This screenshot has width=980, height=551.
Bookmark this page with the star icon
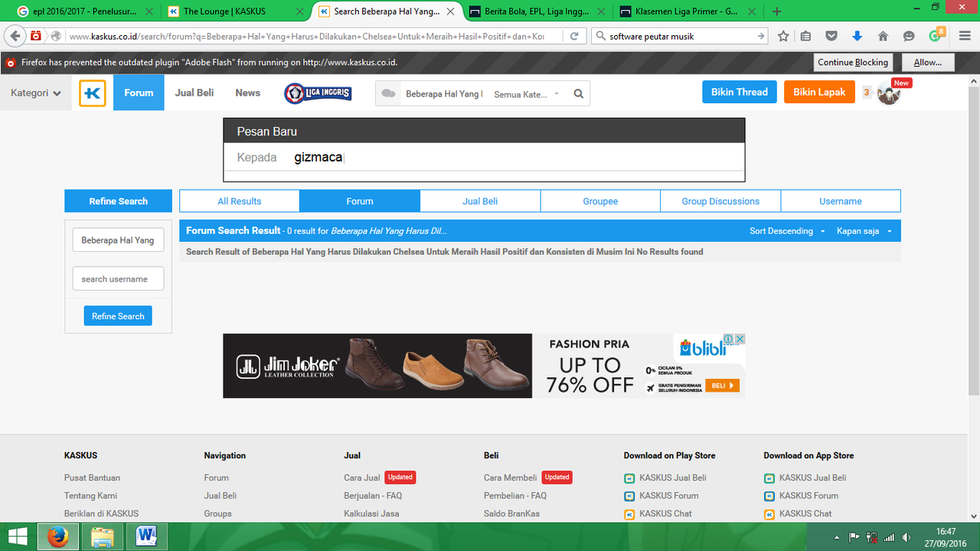click(783, 36)
